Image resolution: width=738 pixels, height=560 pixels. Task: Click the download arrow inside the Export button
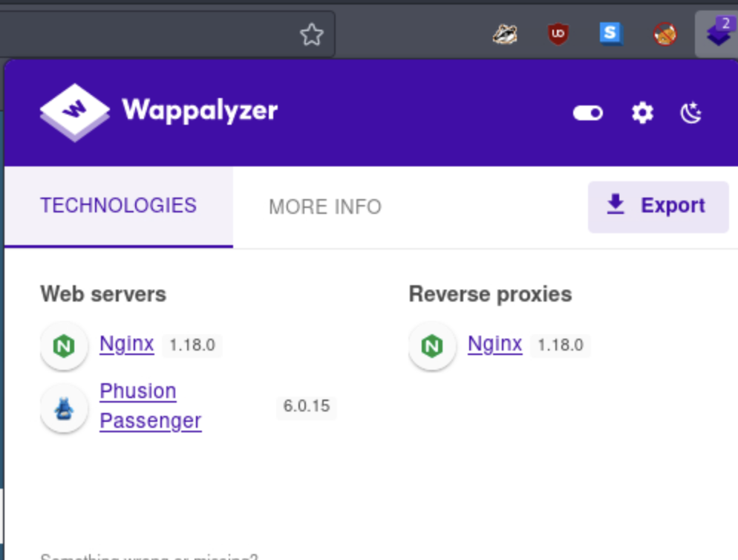pos(615,206)
